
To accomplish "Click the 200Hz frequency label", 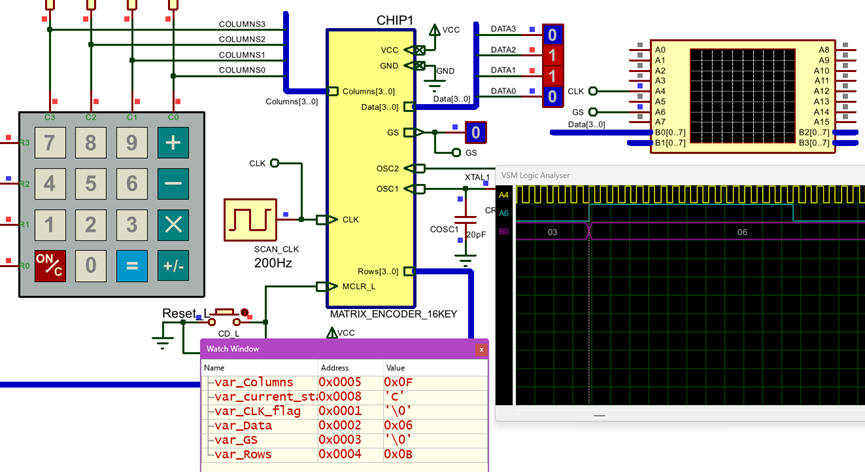I will coord(273,263).
